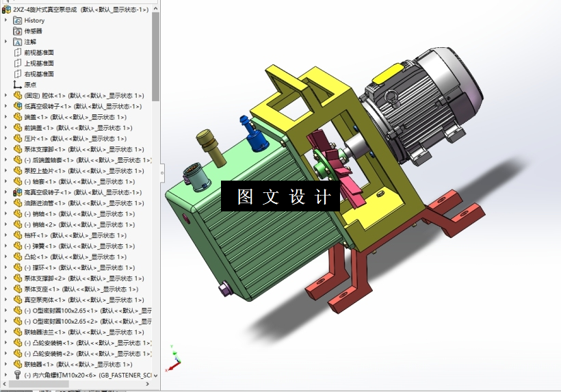Screen dimensions: 561x392
Task: Select the (-) 摆环<1> label in the tree
Action: (79, 267)
